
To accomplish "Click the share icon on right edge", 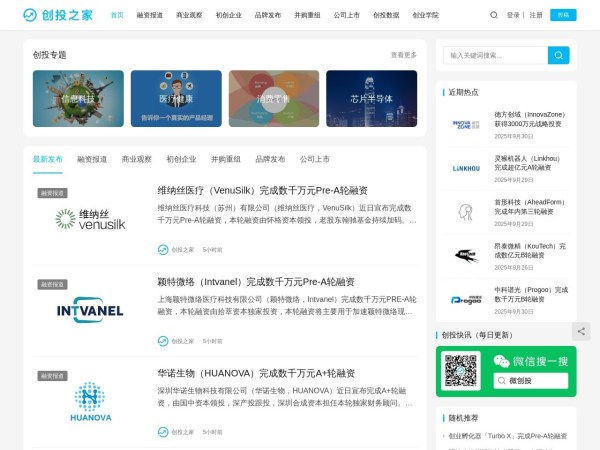I will tap(581, 331).
